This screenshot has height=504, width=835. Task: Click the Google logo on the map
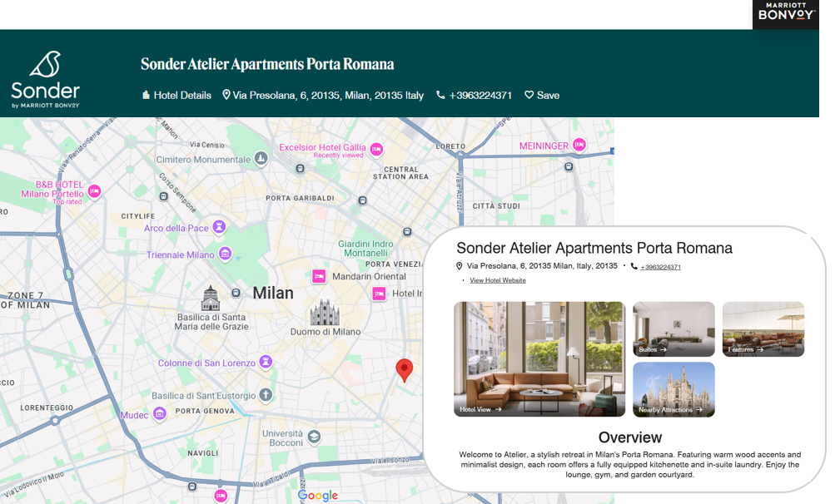click(318, 496)
